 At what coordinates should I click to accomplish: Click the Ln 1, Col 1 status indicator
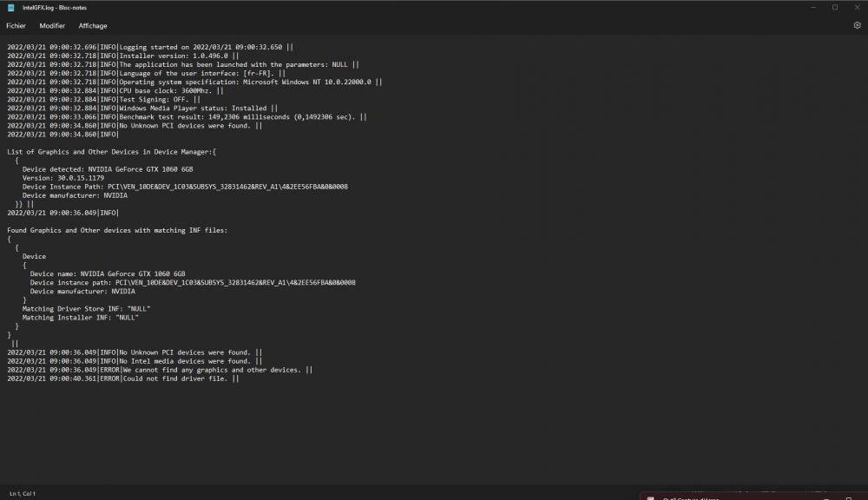coord(23,493)
